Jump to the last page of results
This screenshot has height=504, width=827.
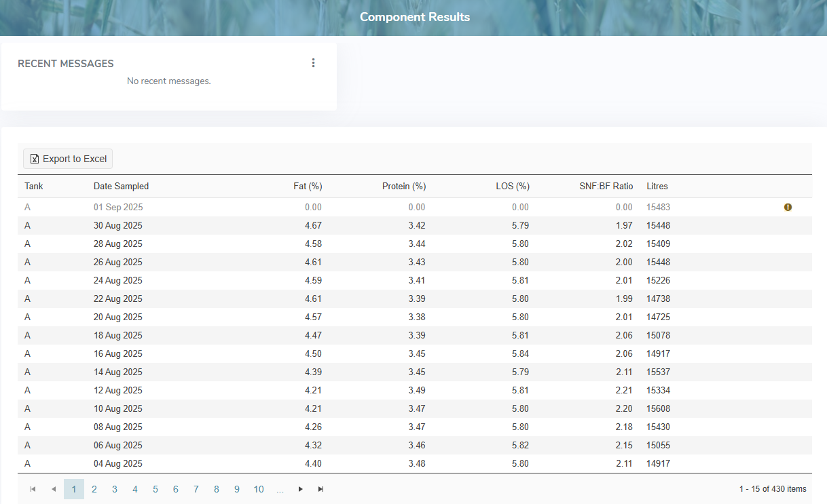coord(320,488)
